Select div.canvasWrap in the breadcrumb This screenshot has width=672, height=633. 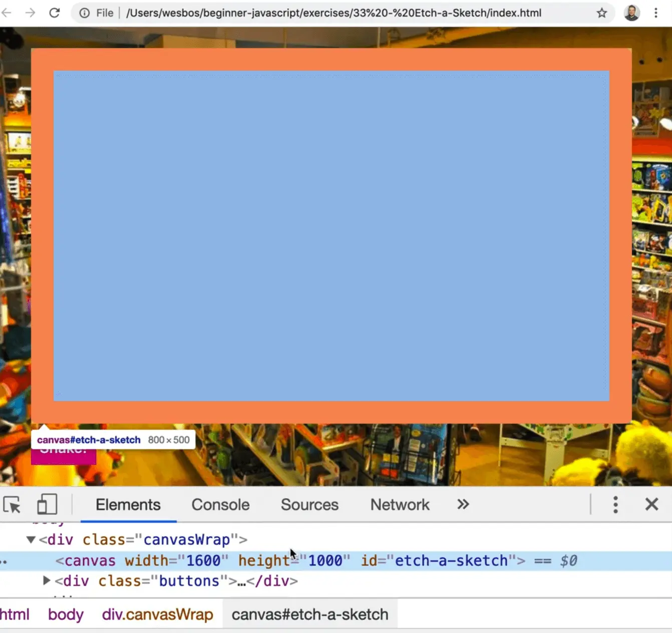(x=157, y=614)
